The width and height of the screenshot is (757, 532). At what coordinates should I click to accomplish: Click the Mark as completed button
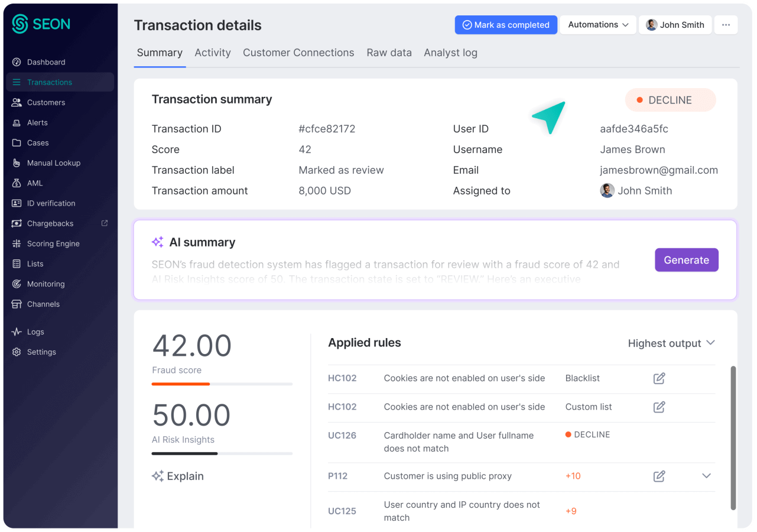506,25
